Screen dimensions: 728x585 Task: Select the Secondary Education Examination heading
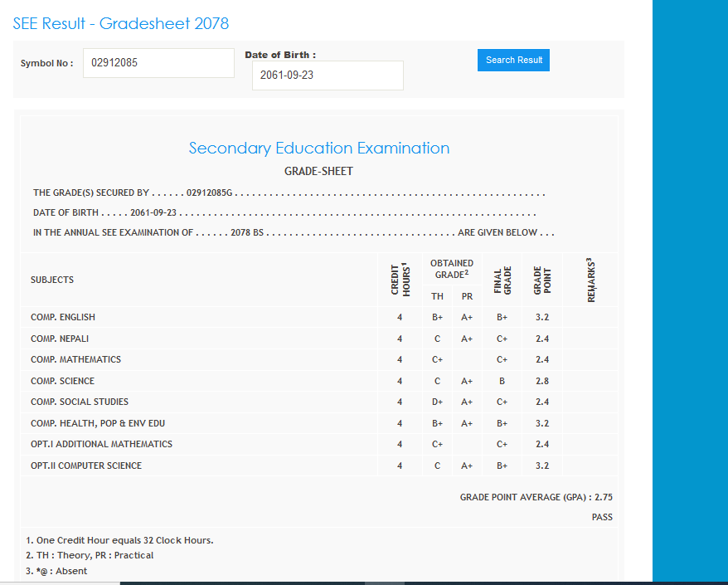pyautogui.click(x=319, y=149)
